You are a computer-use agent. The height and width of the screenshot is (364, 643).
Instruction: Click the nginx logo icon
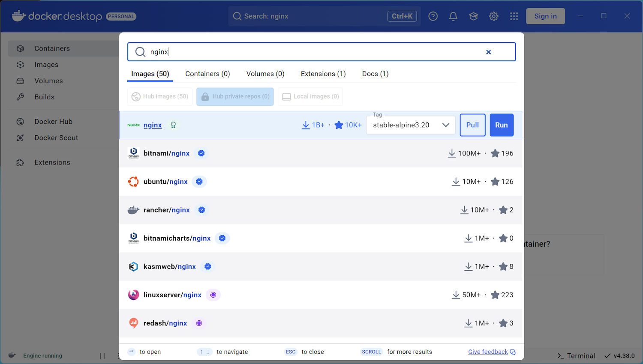point(134,125)
